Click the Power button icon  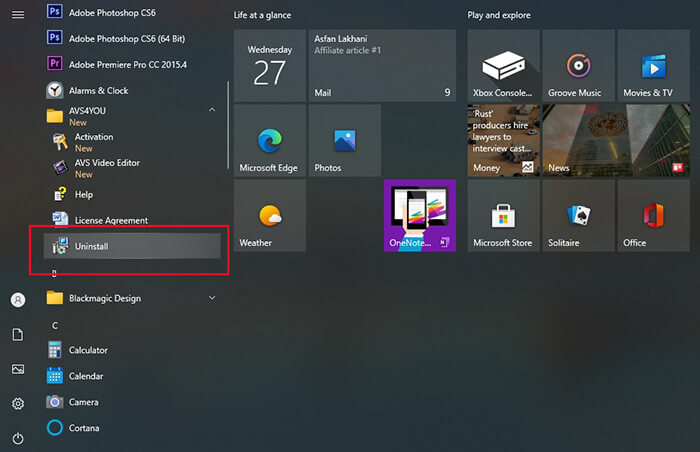18,438
